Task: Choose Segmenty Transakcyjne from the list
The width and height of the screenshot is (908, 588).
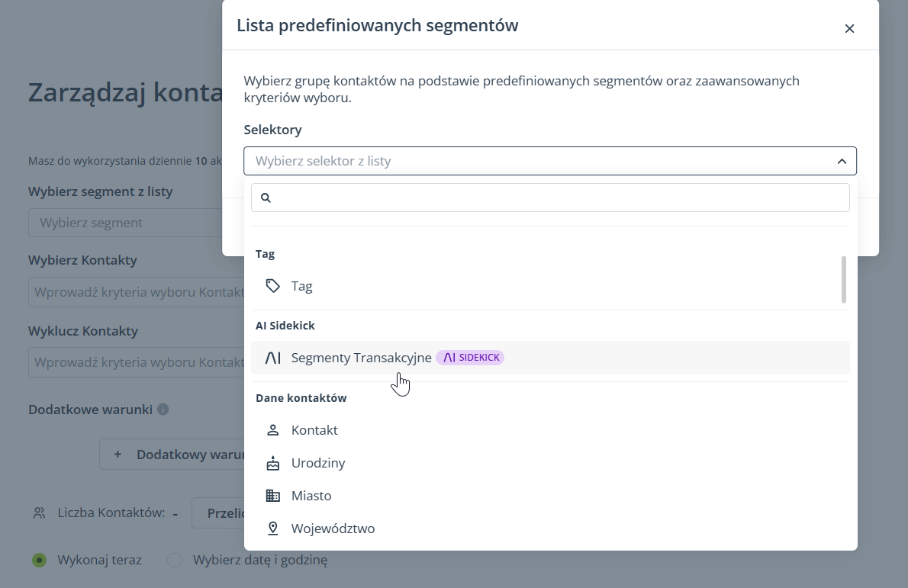Action: (361, 358)
